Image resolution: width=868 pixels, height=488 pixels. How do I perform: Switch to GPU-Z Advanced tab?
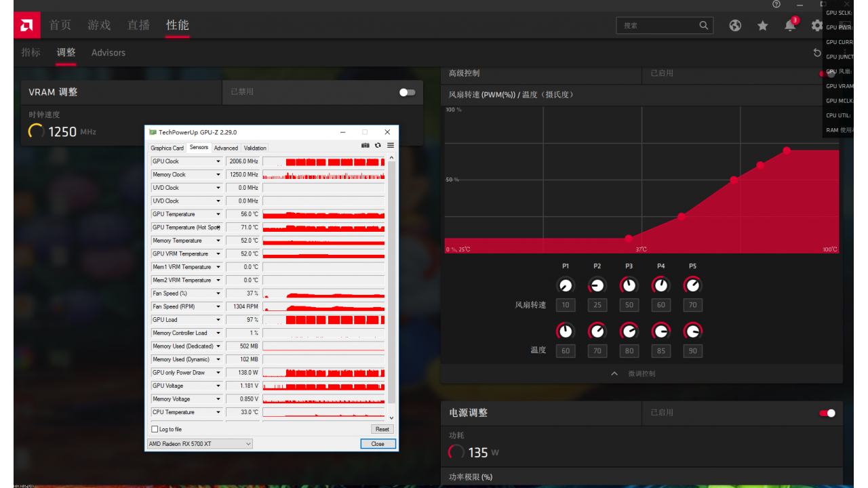[226, 148]
